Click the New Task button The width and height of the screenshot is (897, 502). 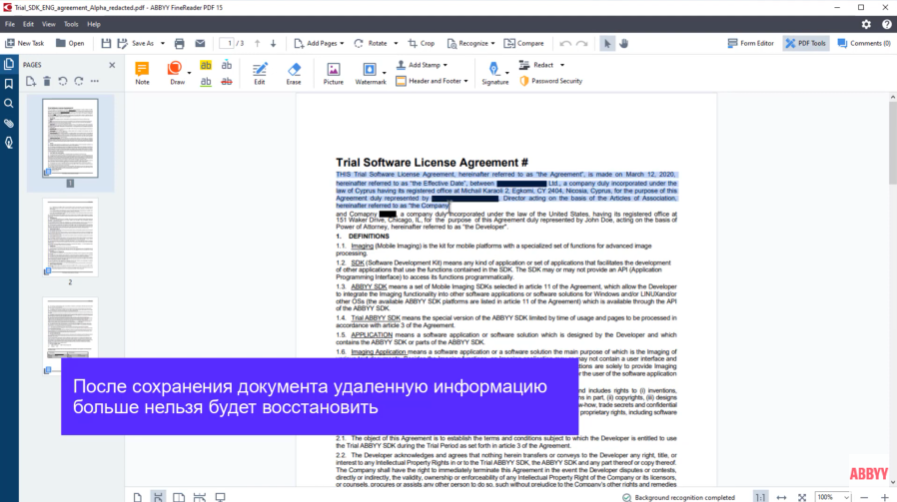click(25, 43)
